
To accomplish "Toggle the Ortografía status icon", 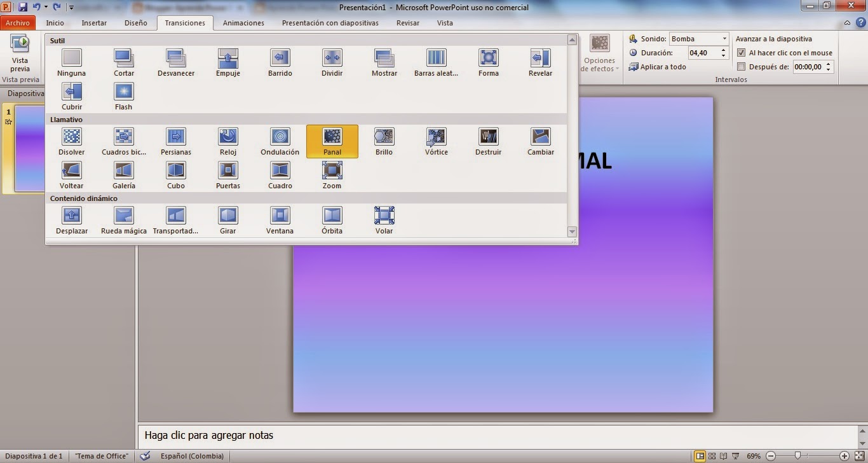I will pyautogui.click(x=145, y=455).
